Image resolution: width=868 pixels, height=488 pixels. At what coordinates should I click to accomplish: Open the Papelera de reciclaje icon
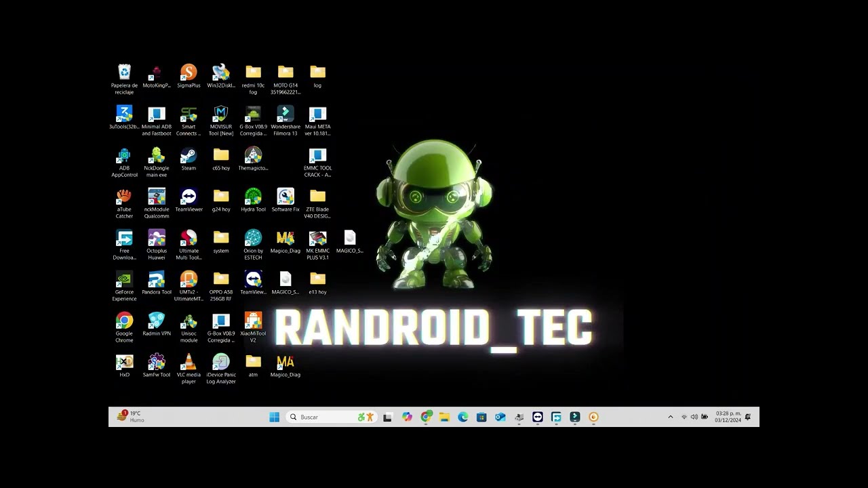coord(124,79)
